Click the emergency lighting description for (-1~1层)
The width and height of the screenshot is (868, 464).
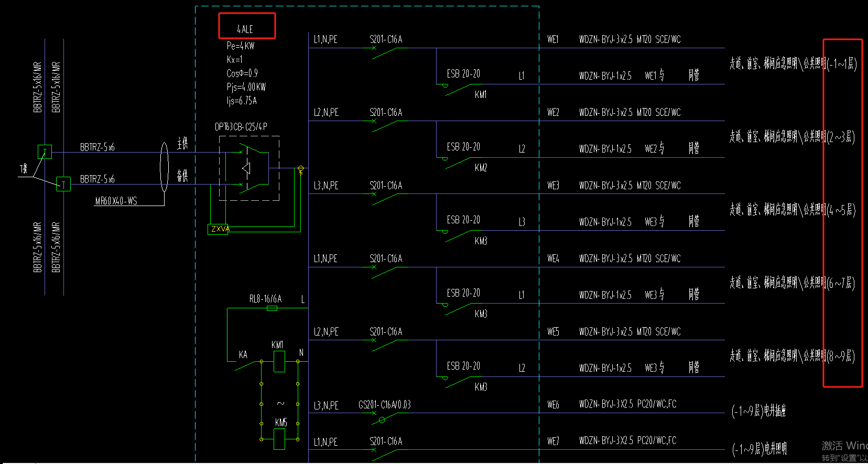(x=793, y=64)
